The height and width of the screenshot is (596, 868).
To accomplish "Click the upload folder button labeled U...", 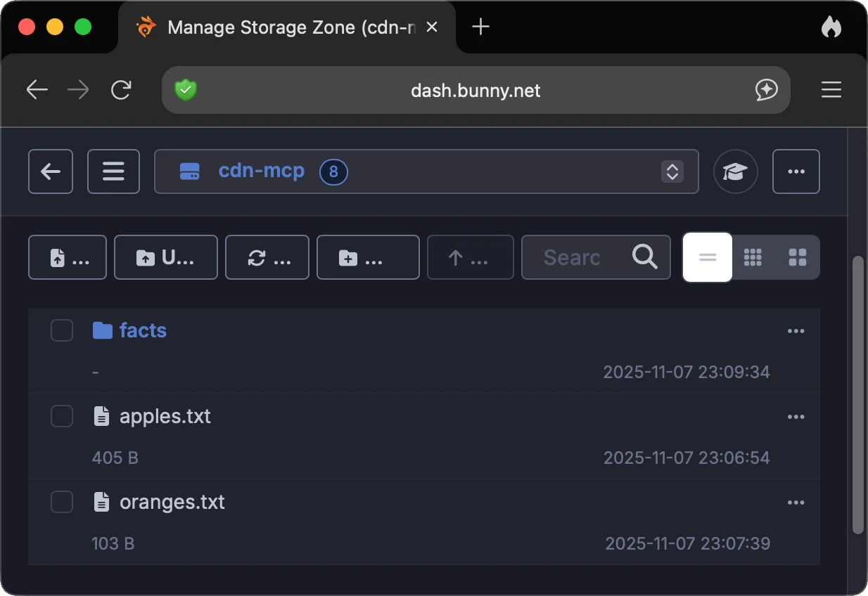I will [166, 257].
